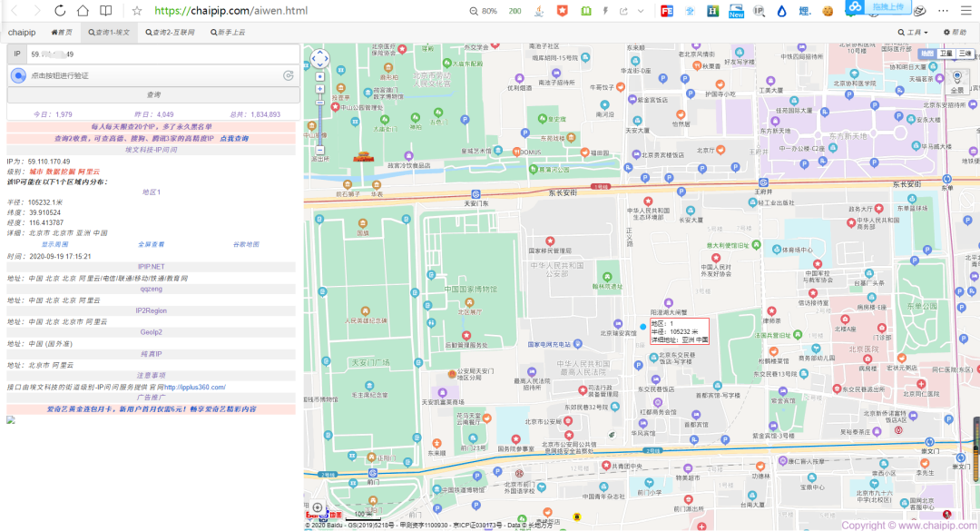
Task: Click the IPIP.NET section header
Action: point(152,267)
